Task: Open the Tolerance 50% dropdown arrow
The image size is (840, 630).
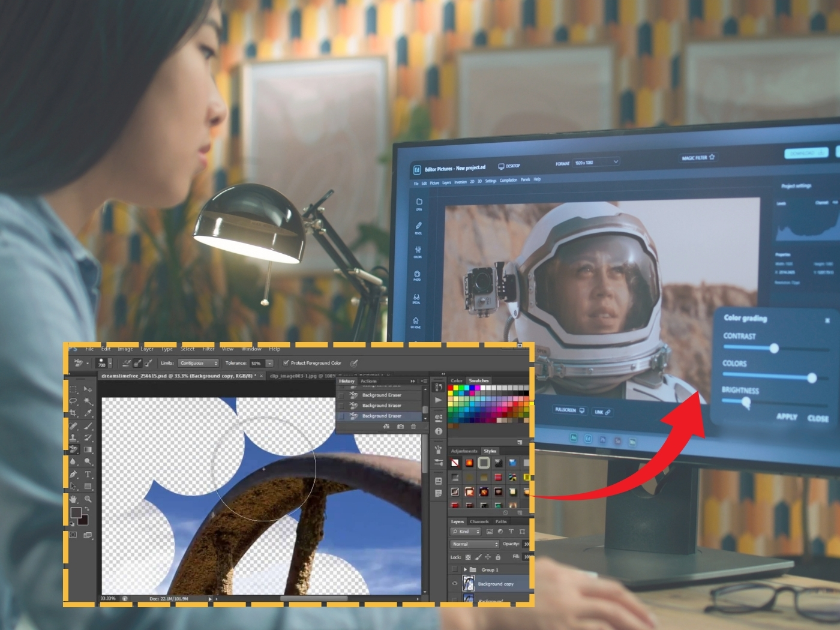Action: pos(269,363)
